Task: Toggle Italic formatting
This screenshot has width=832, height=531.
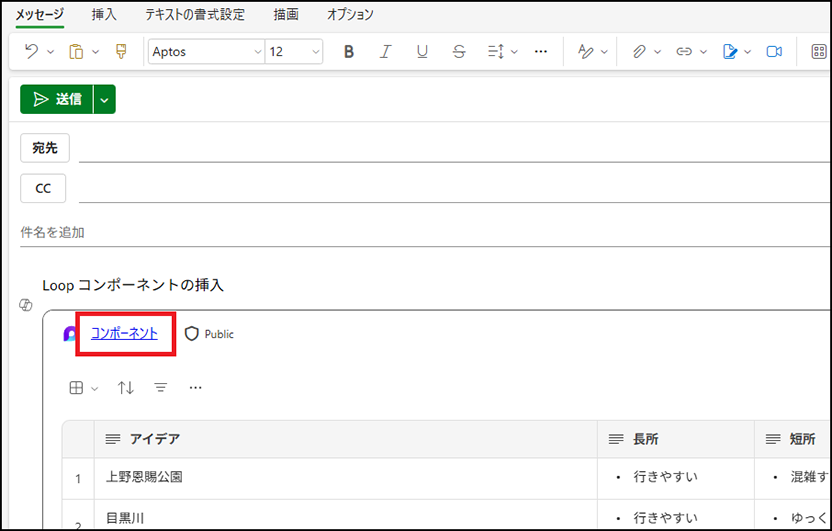Action: [x=385, y=51]
